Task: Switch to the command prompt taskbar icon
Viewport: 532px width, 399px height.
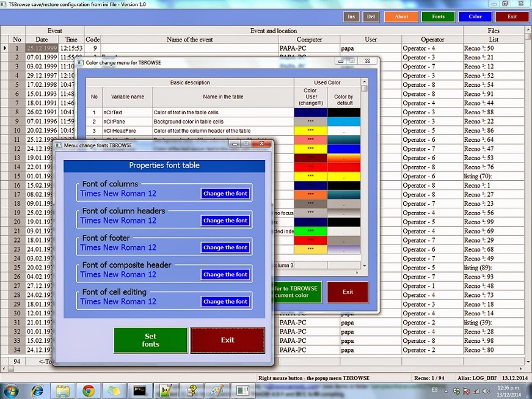Action: pos(140,391)
